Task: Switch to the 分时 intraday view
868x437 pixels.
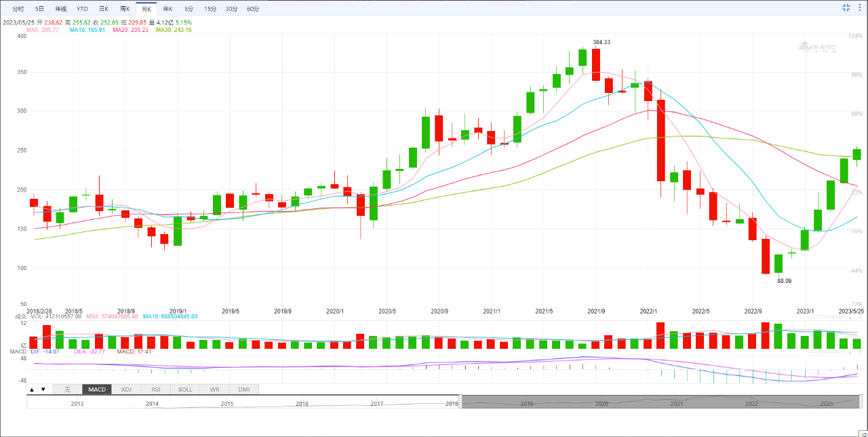Action: tap(18, 9)
